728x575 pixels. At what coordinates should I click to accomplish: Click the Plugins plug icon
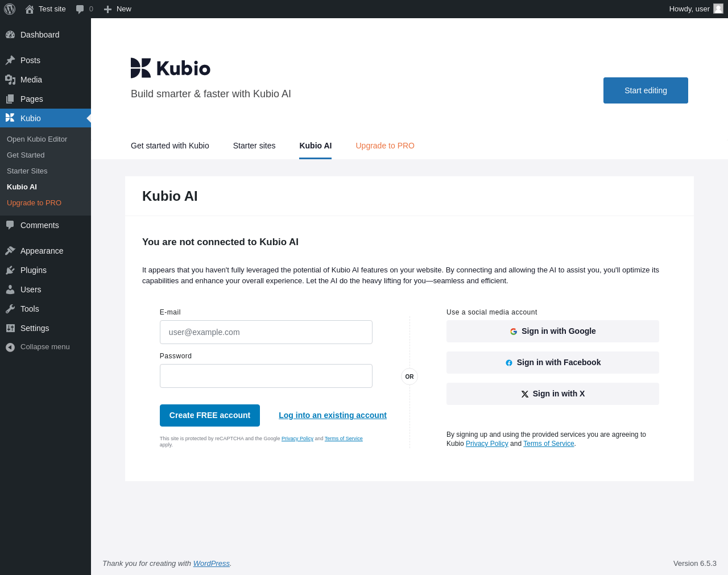10,270
